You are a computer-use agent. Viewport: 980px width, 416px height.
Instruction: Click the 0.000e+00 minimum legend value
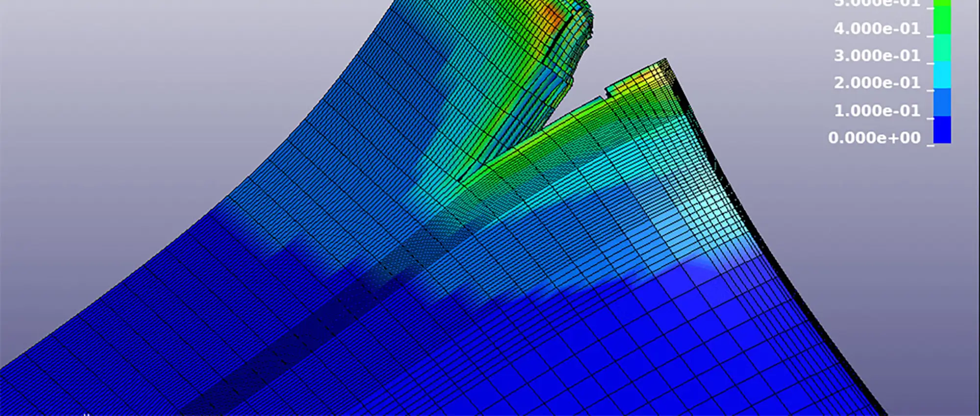click(874, 138)
